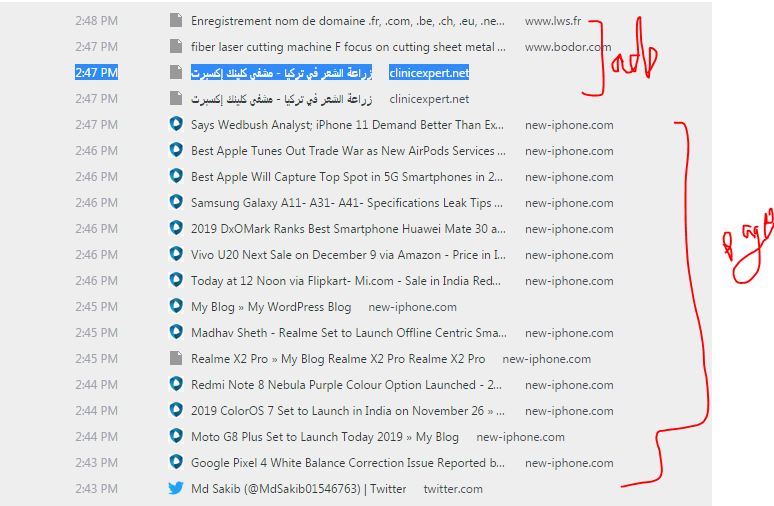This screenshot has height=506, width=774.
Task: Open the Enregistrement nom de domaine history link
Action: (x=347, y=20)
